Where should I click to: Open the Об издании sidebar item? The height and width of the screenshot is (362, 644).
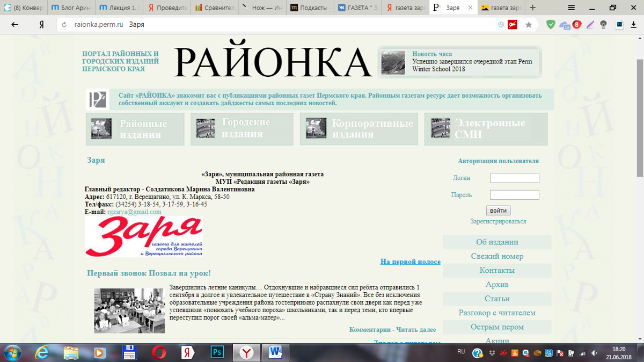click(497, 242)
